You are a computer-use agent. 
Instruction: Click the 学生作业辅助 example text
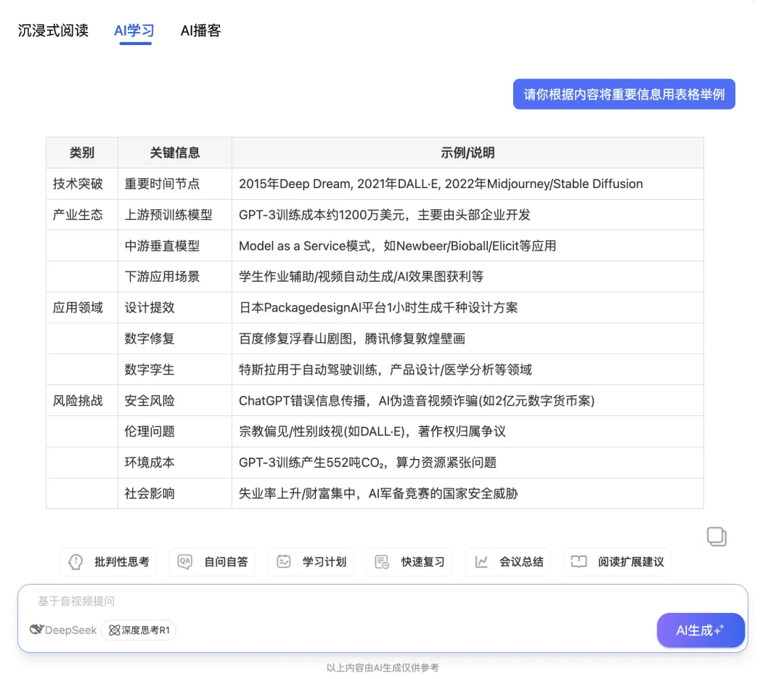pyautogui.click(x=277, y=276)
